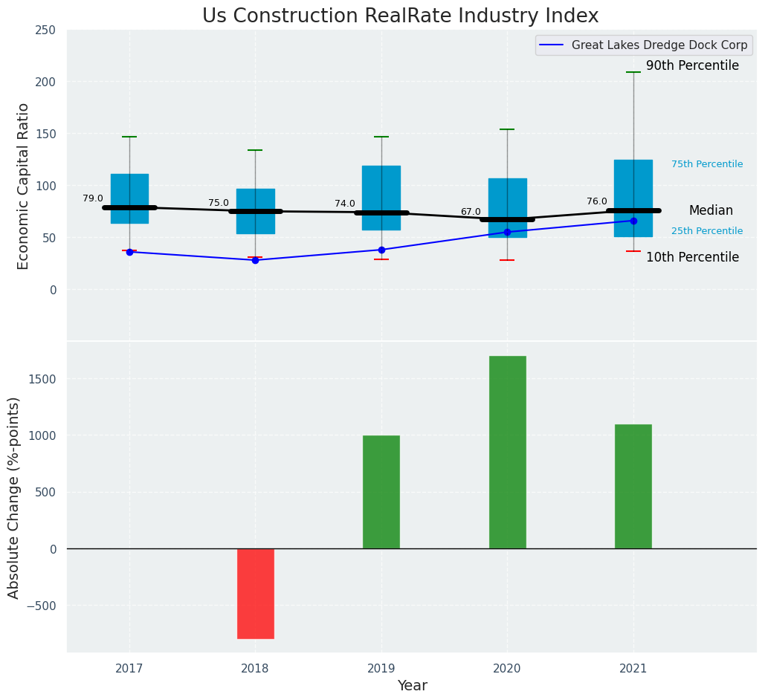Click the 67.0 median value label
765x700 pixels.
471,212
